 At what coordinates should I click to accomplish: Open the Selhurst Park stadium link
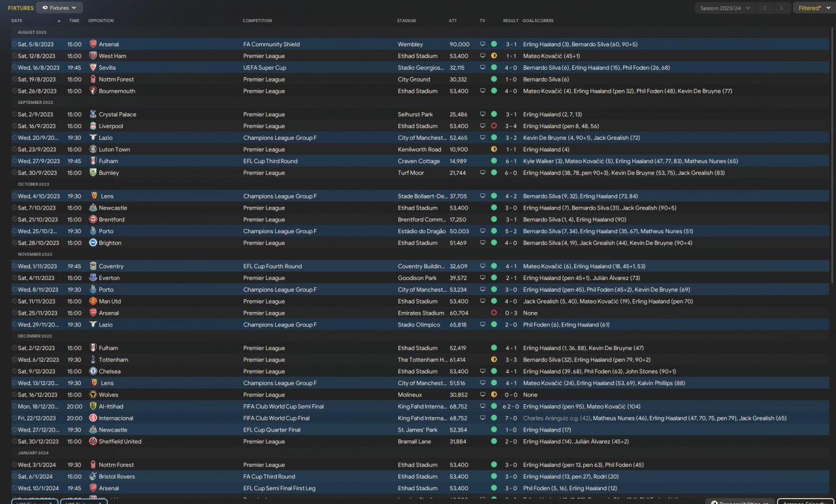[x=415, y=114]
